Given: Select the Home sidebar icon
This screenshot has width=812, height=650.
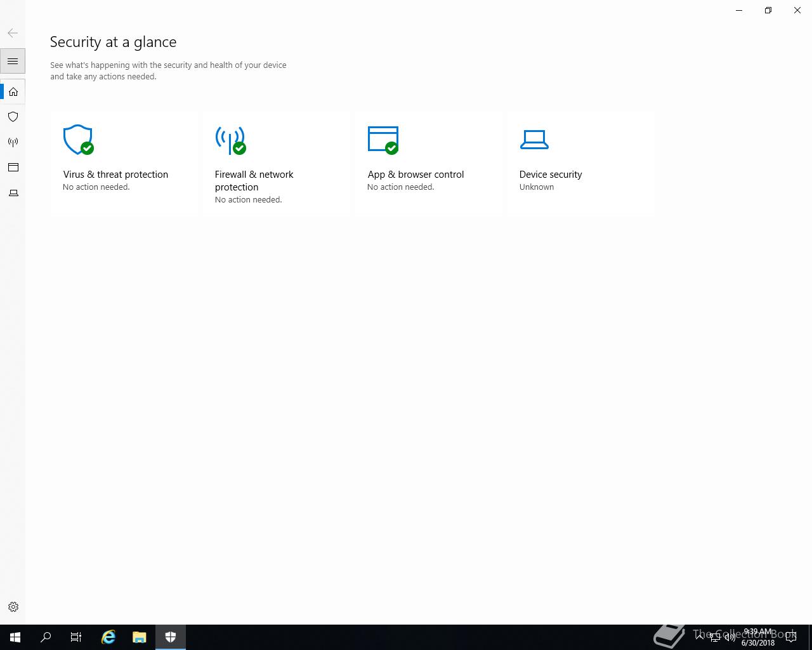Looking at the screenshot, I should (13, 91).
